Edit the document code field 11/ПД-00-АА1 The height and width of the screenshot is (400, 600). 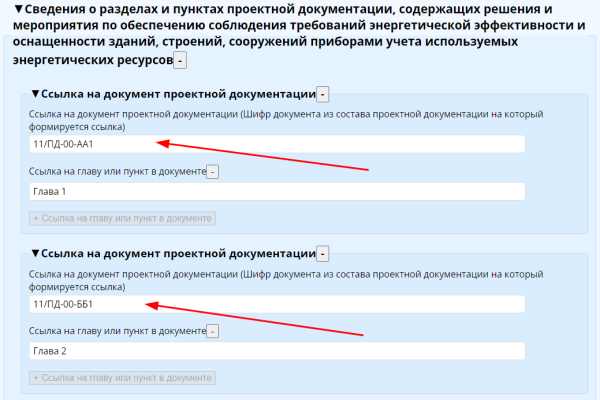click(277, 144)
